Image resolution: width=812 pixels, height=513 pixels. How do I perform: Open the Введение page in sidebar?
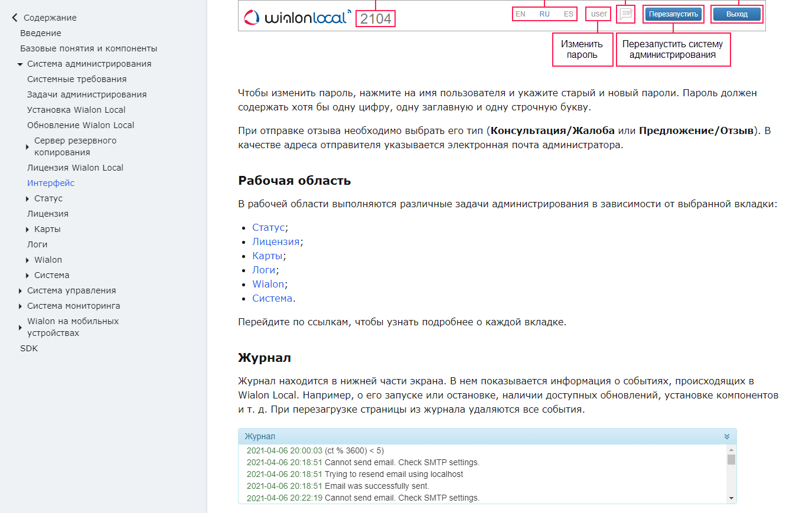(41, 33)
